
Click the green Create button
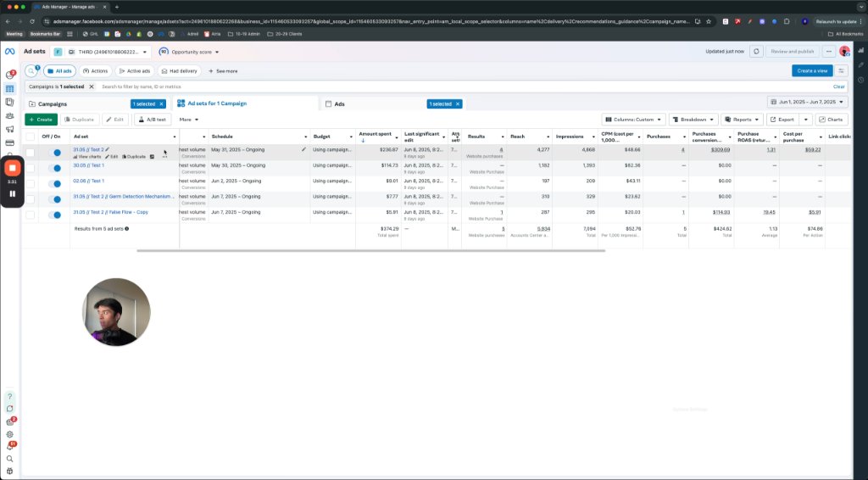[41, 120]
